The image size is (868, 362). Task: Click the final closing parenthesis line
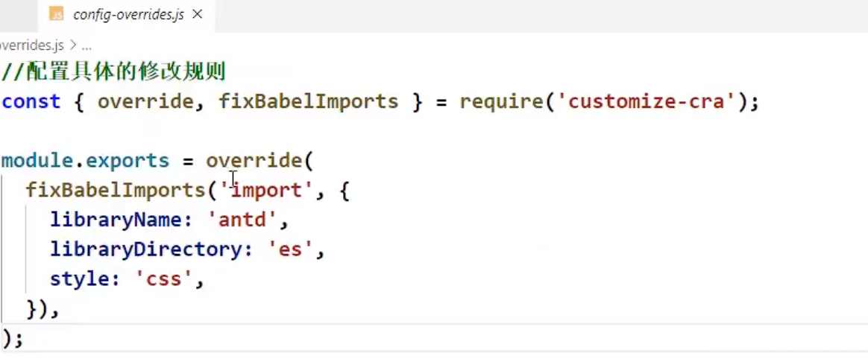click(x=11, y=339)
